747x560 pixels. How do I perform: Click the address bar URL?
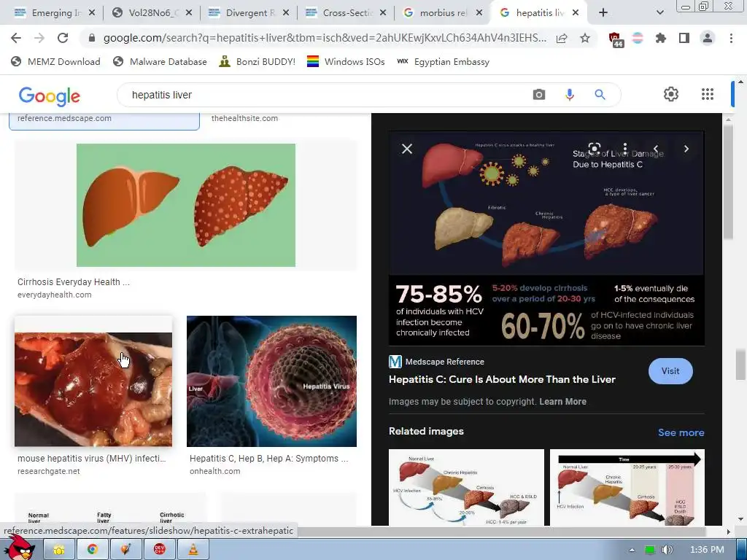(x=324, y=38)
